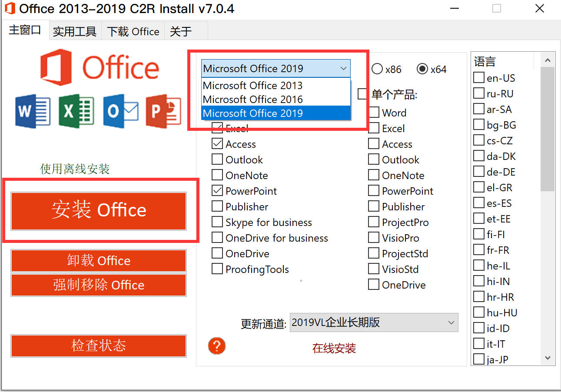The height and width of the screenshot is (392, 561).
Task: Click the 检查状态 button
Action: 99,346
